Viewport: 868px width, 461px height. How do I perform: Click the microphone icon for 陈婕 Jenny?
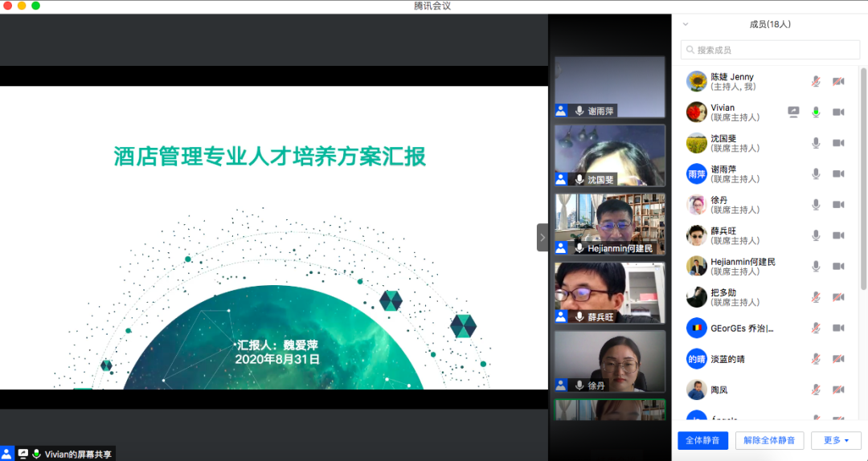point(816,81)
